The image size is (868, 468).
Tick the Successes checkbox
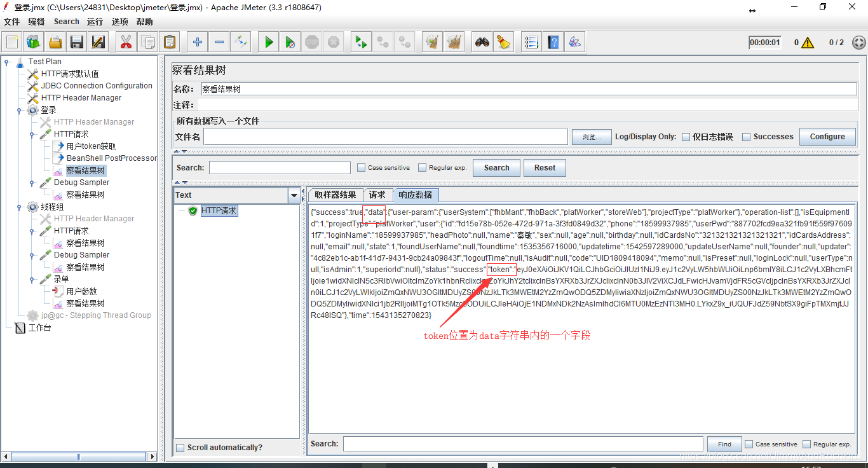click(x=747, y=137)
